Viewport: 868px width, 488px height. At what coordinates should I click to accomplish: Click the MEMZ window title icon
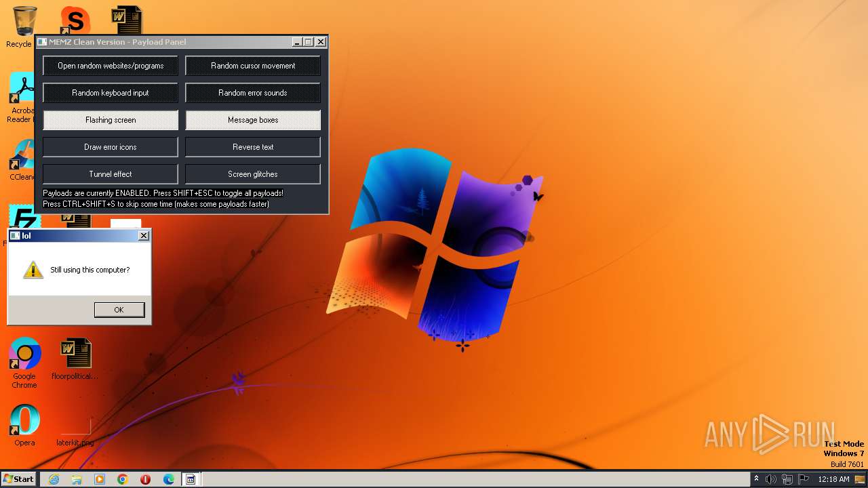click(x=42, y=42)
